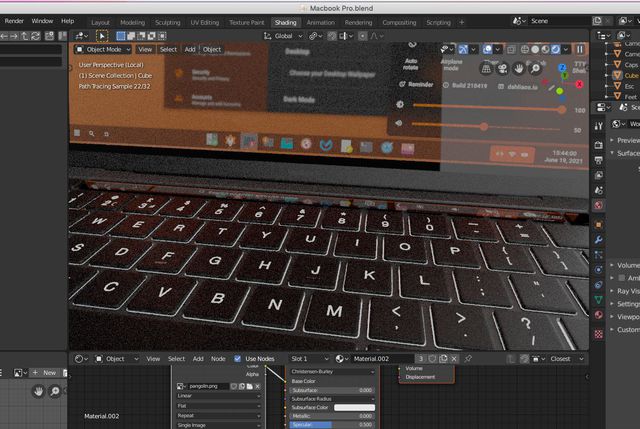Image resolution: width=640 pixels, height=429 pixels.
Task: Switch to the Layout workspace tab
Action: coord(100,22)
